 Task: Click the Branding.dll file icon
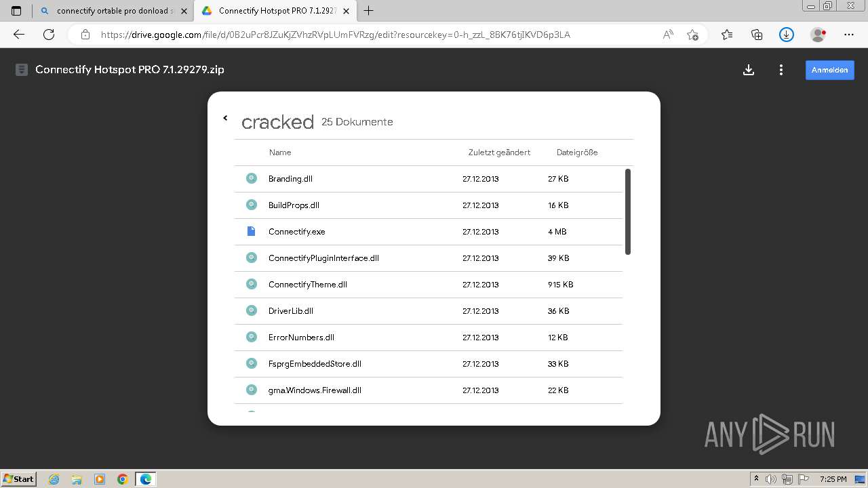252,178
